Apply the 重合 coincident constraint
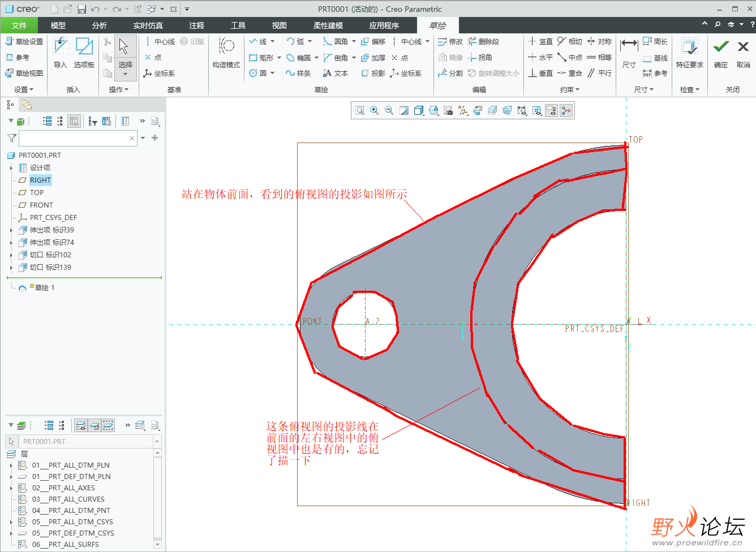This screenshot has width=756, height=552. coord(570,73)
